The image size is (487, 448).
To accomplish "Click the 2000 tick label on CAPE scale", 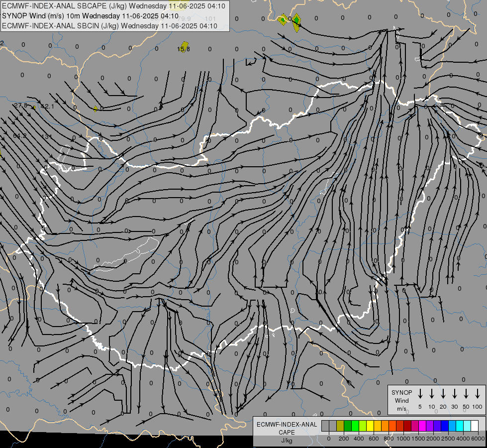I will [x=433, y=439].
